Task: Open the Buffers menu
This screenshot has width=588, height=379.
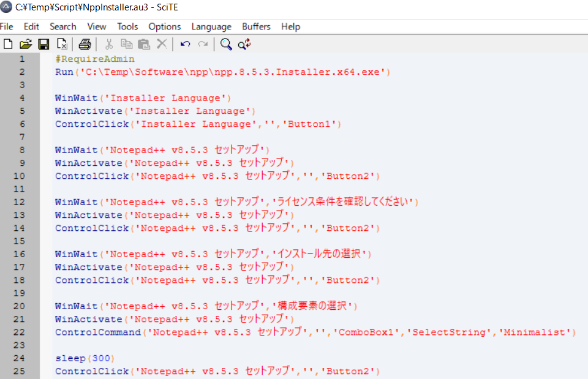Action: pyautogui.click(x=256, y=26)
